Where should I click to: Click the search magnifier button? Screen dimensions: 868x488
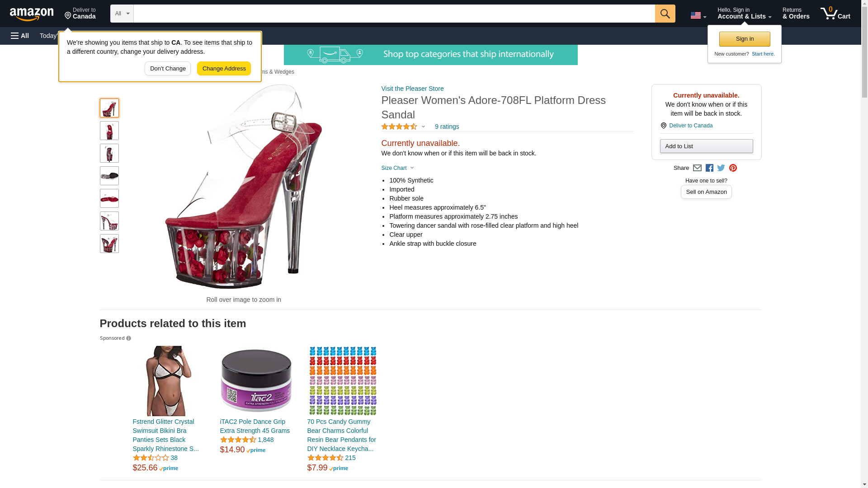665,14
